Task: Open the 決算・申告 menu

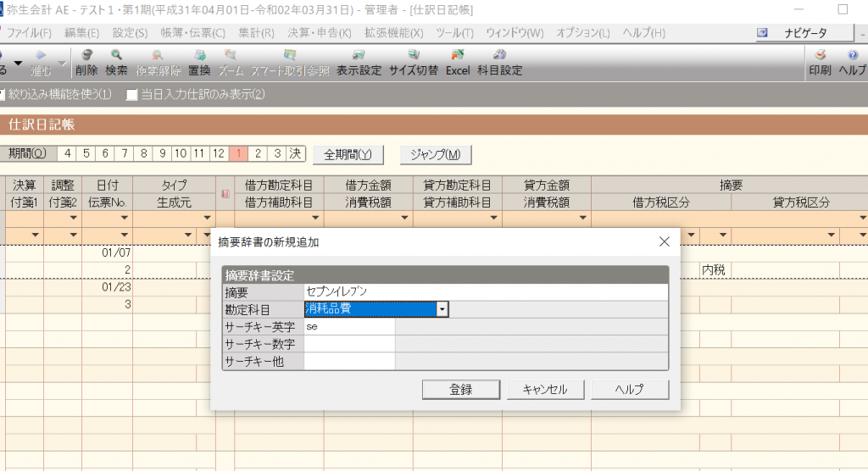Action: point(319,33)
